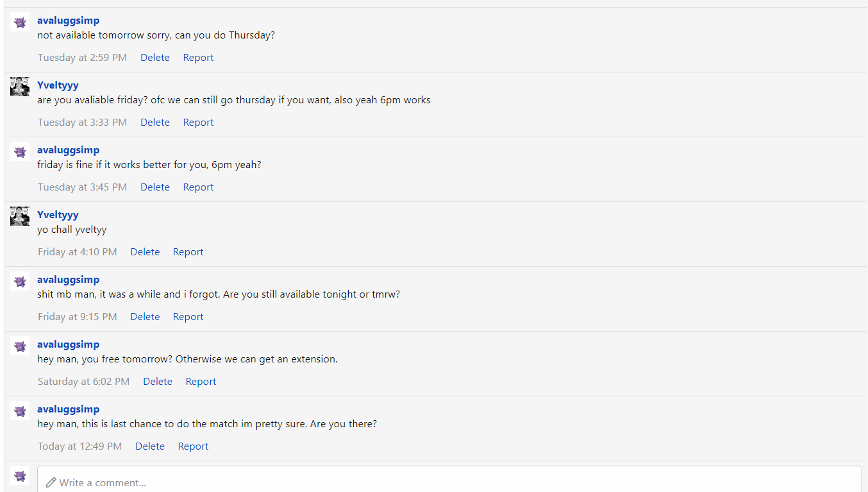
Task: Click the pencil icon in the comment field
Action: click(51, 482)
